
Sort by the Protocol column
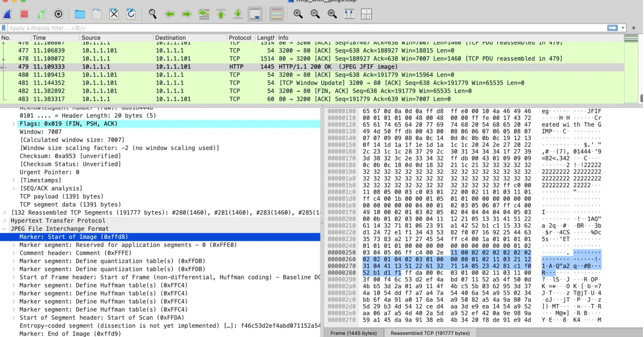[x=241, y=38]
